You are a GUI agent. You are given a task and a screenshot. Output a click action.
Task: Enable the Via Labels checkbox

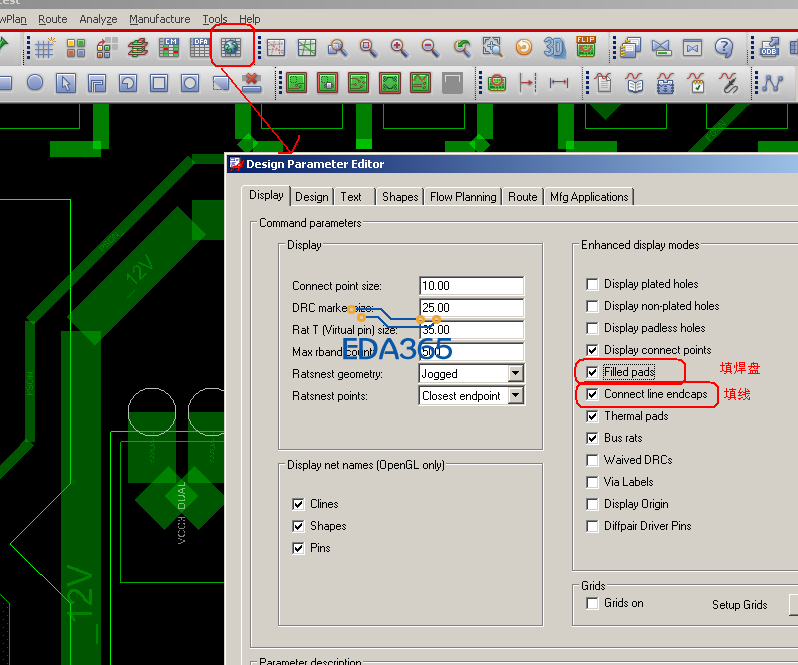click(x=592, y=482)
